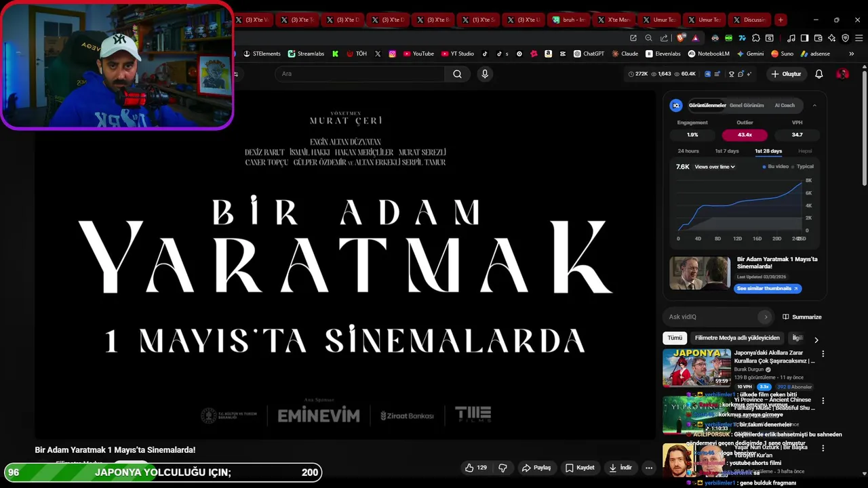868x488 pixels.
Task: Advance filter chips with right arrow
Action: (816, 340)
